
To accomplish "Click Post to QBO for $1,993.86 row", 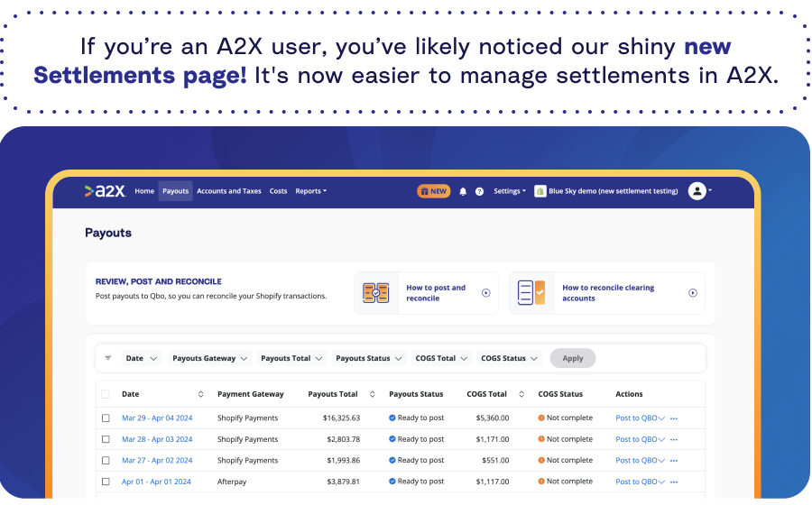I will tap(636, 461).
